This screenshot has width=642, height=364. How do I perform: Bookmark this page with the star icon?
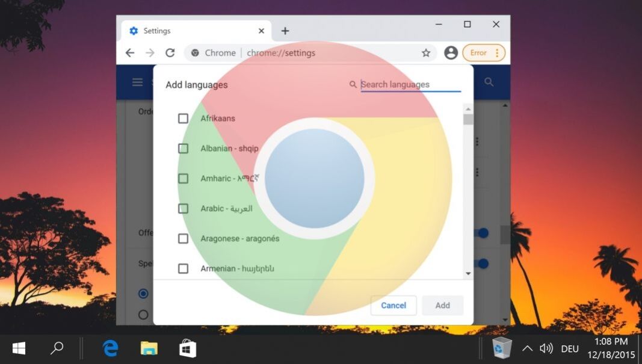(426, 53)
